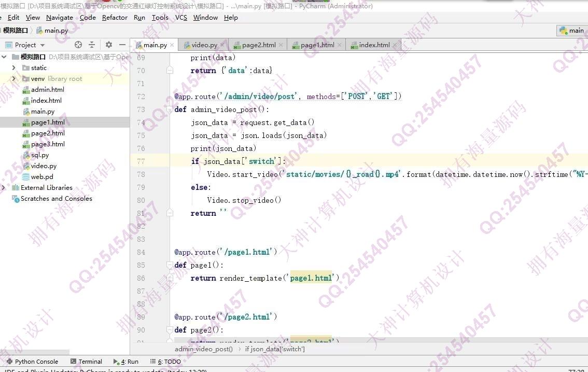588x372 pixels.
Task: Click the '/admin/video/post' route string
Action: point(259,97)
